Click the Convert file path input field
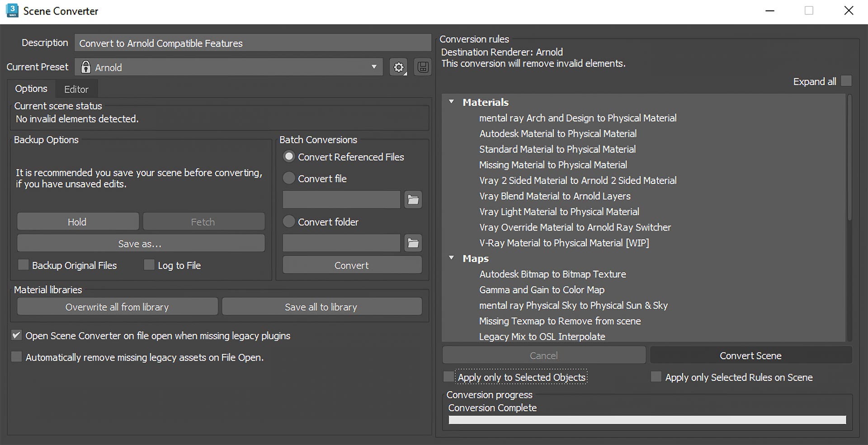 (341, 200)
